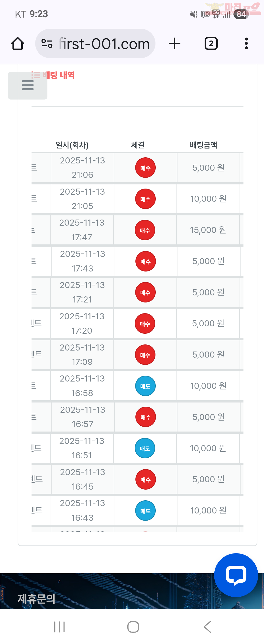Click the 배팅금액 column header
264x644 pixels.
click(203, 145)
